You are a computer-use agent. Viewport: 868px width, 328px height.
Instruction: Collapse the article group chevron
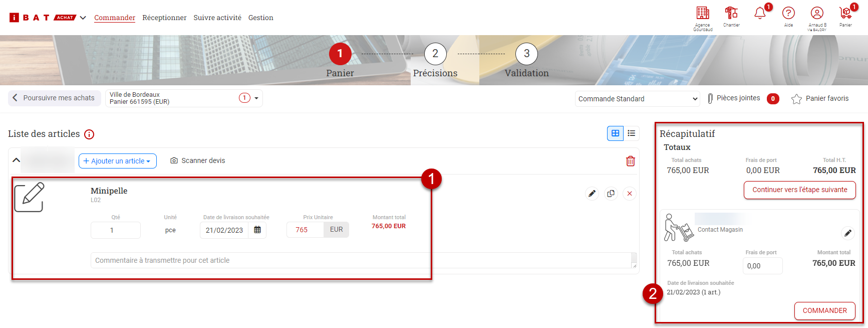16,160
